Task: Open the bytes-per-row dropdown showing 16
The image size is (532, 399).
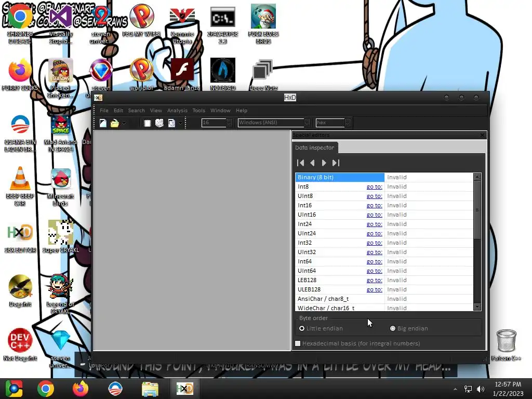Action: pos(229,123)
